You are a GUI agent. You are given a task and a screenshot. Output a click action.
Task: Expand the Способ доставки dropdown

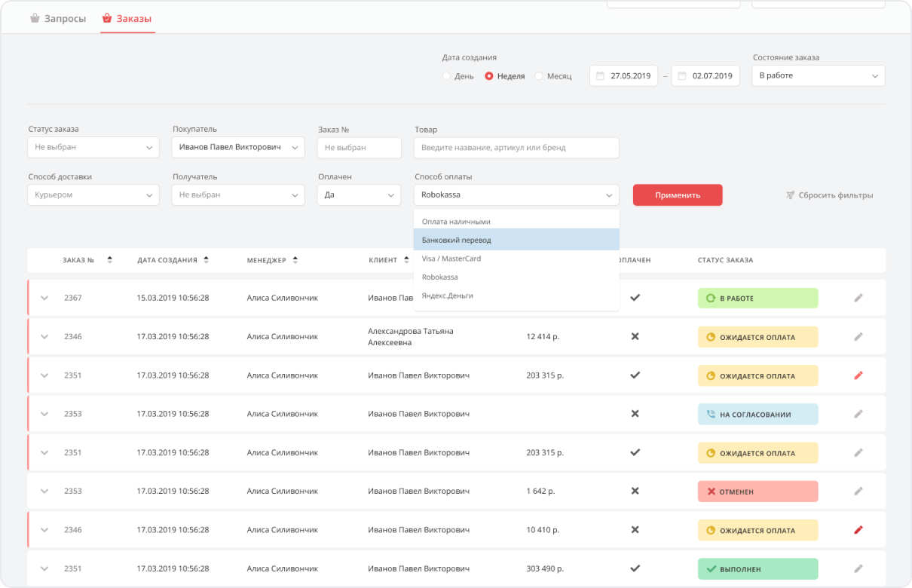coord(93,194)
